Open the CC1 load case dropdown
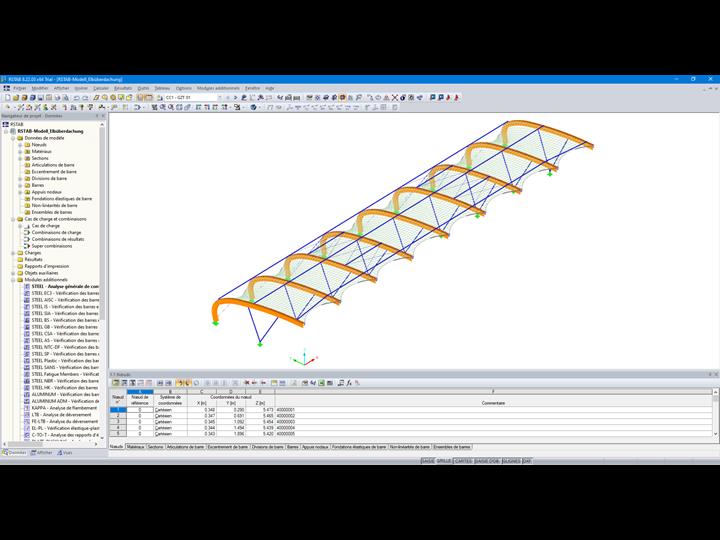The height and width of the screenshot is (540, 720). point(219,97)
